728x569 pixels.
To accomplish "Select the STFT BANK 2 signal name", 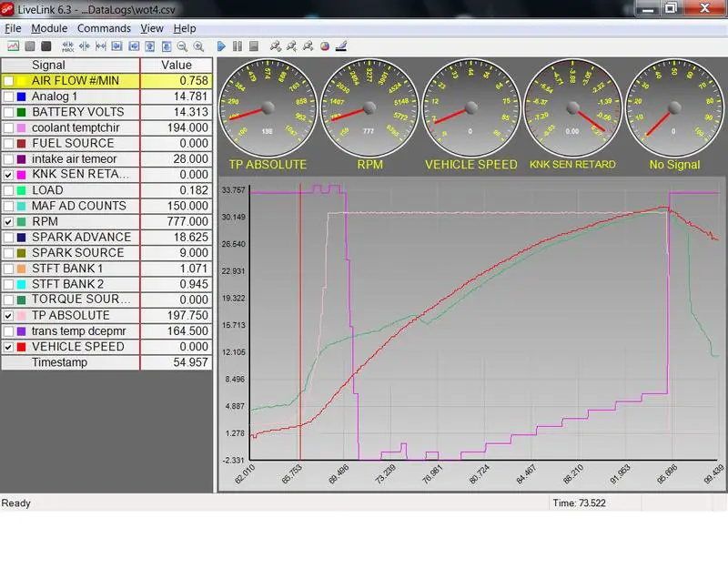I will 67,284.
